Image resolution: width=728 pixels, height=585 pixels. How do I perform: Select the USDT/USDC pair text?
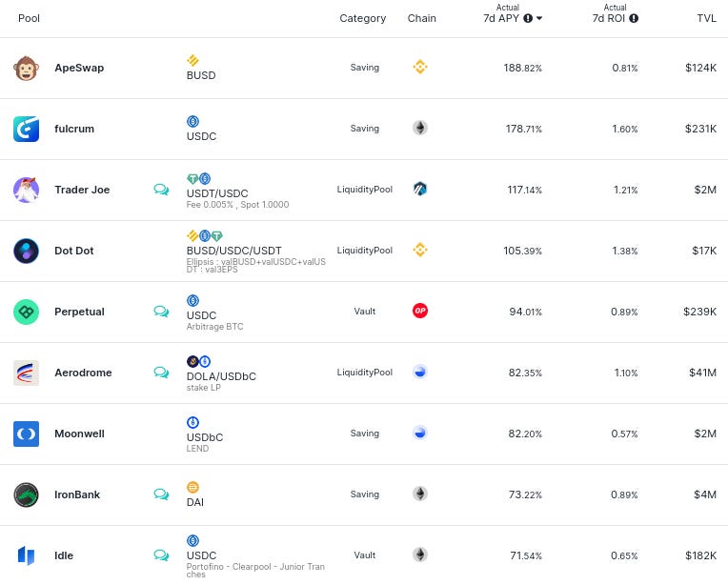pos(217,193)
